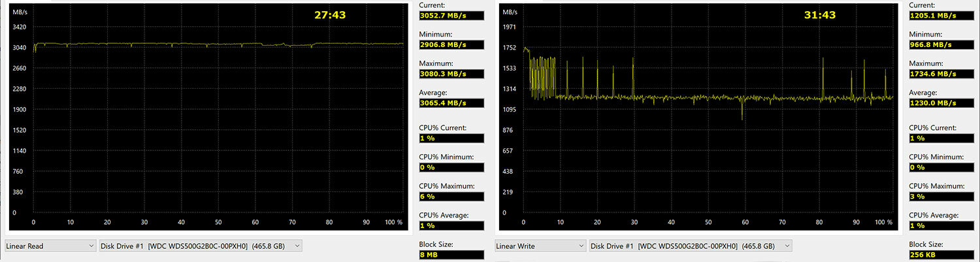
Task: Expand the Disk Drive dropdown beside Linear Write
Action: click(690, 246)
